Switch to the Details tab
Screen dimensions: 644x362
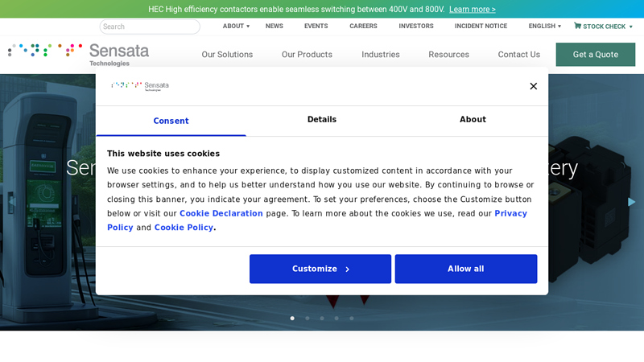click(x=321, y=120)
